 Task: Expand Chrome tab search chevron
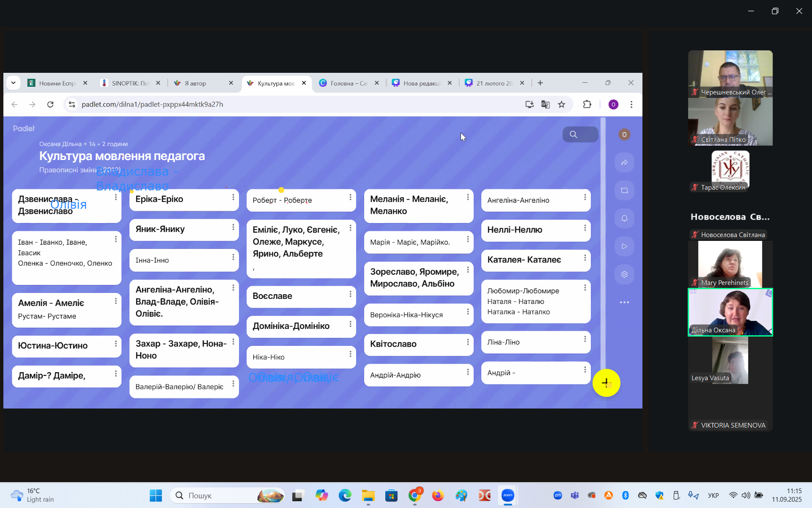13,83
